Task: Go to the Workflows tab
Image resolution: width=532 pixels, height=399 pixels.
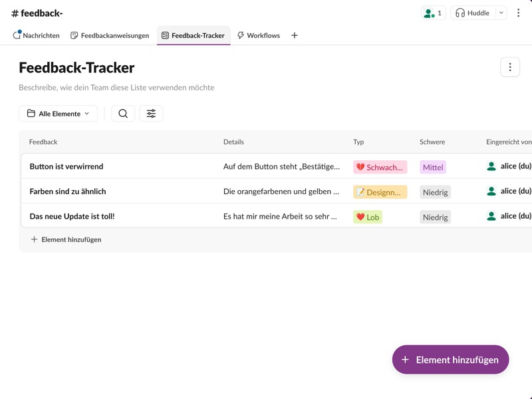Action: coord(259,35)
